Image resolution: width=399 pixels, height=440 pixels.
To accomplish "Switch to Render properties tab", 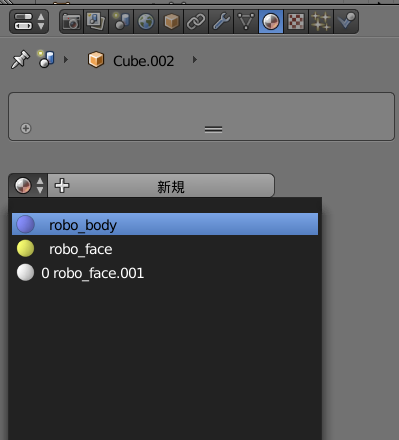I will pos(71,22).
